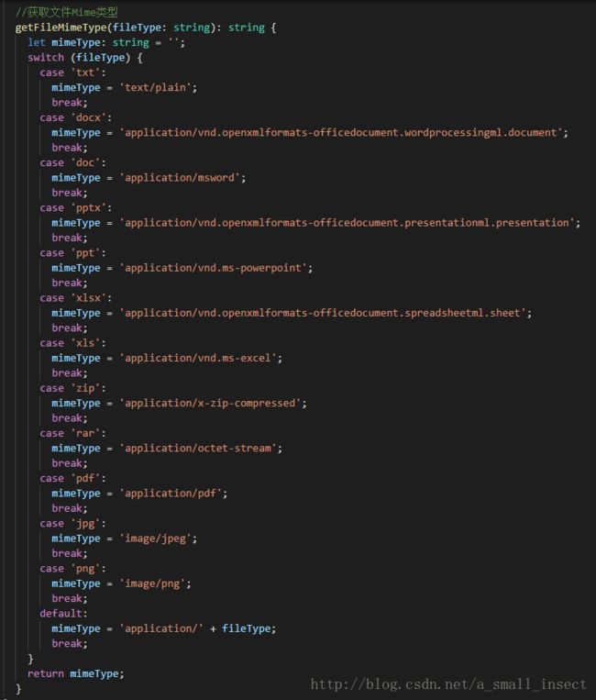Click the comment line '//获取文件Mime类型'
The height and width of the screenshot is (700, 596).
pos(67,12)
